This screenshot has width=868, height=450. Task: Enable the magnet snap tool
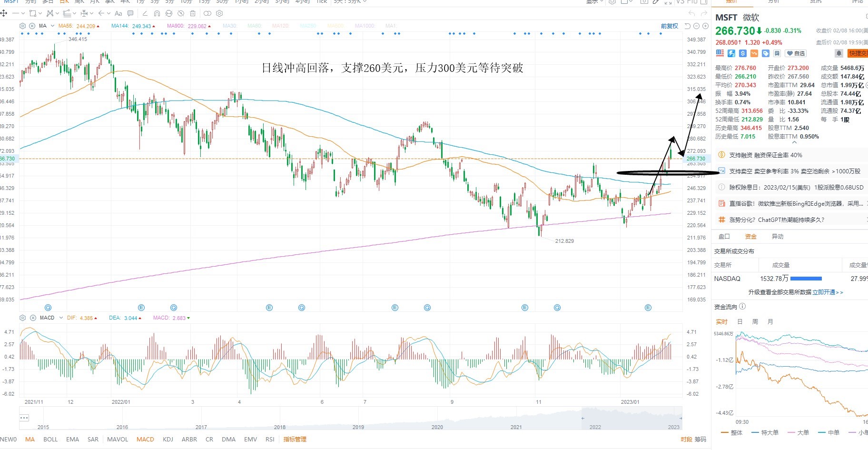tap(157, 13)
